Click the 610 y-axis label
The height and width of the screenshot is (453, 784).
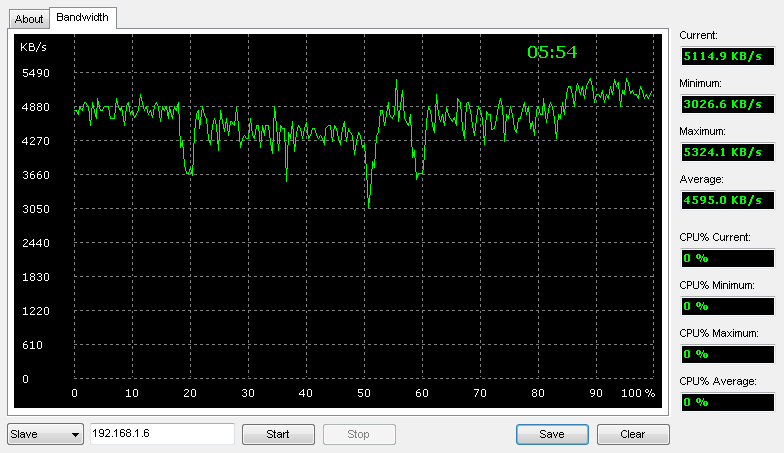pyautogui.click(x=32, y=346)
